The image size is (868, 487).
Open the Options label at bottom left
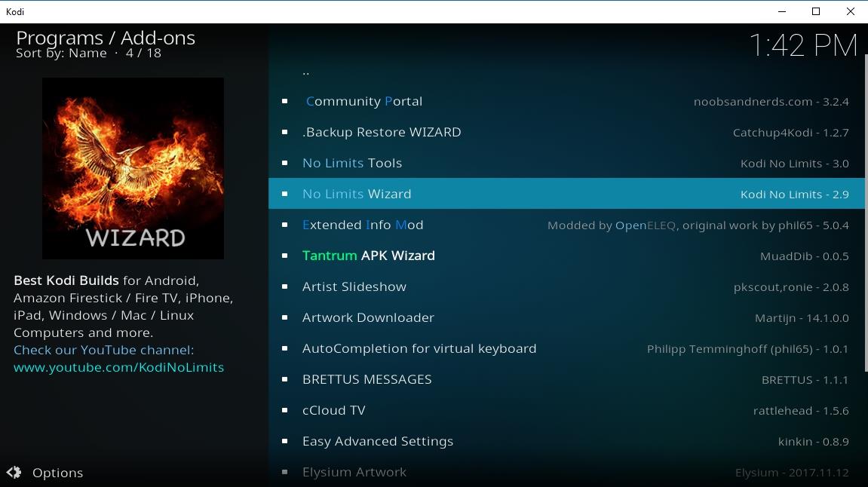(x=57, y=473)
